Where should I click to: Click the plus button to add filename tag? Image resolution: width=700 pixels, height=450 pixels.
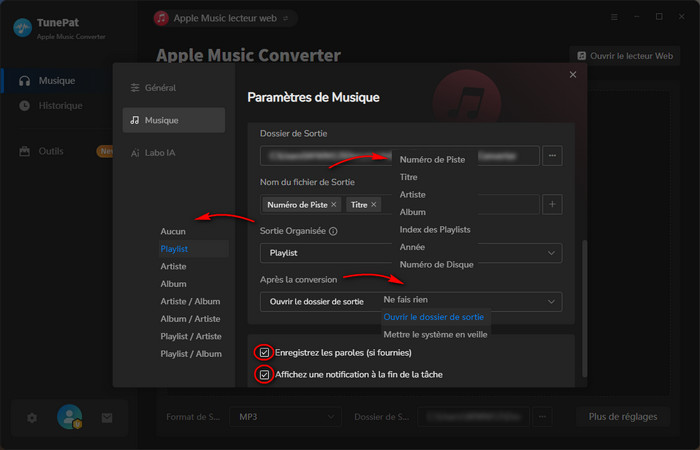(552, 204)
